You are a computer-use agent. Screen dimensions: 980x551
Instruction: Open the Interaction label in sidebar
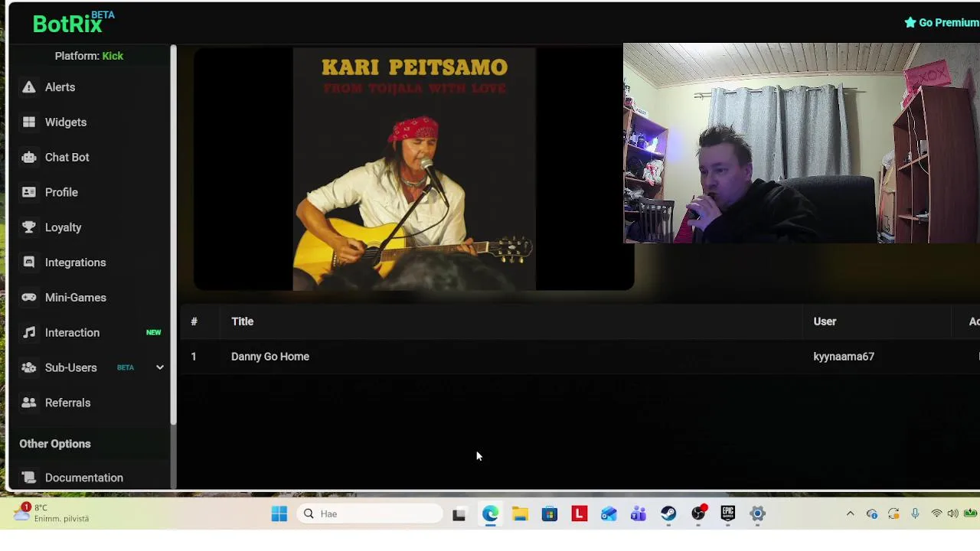[x=72, y=333]
